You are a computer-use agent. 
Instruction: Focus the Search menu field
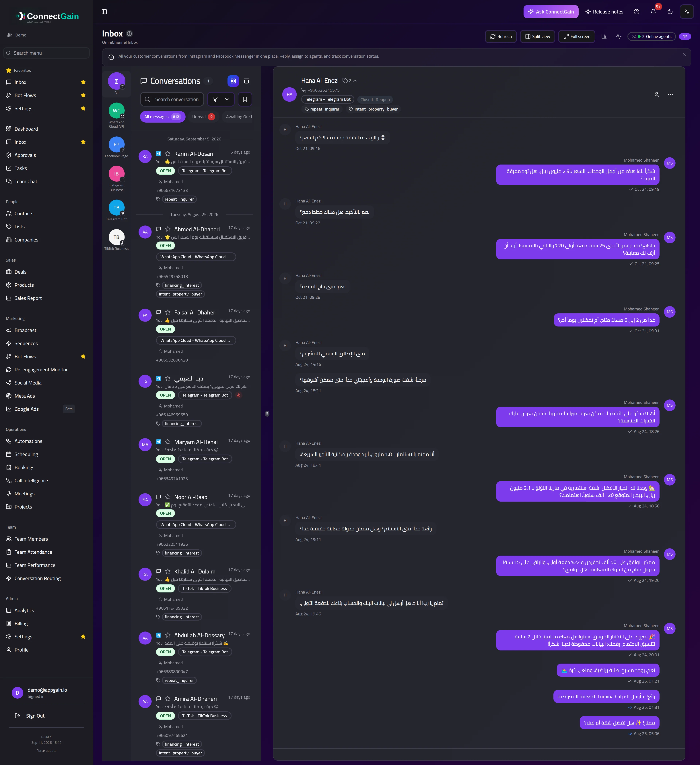click(x=47, y=53)
